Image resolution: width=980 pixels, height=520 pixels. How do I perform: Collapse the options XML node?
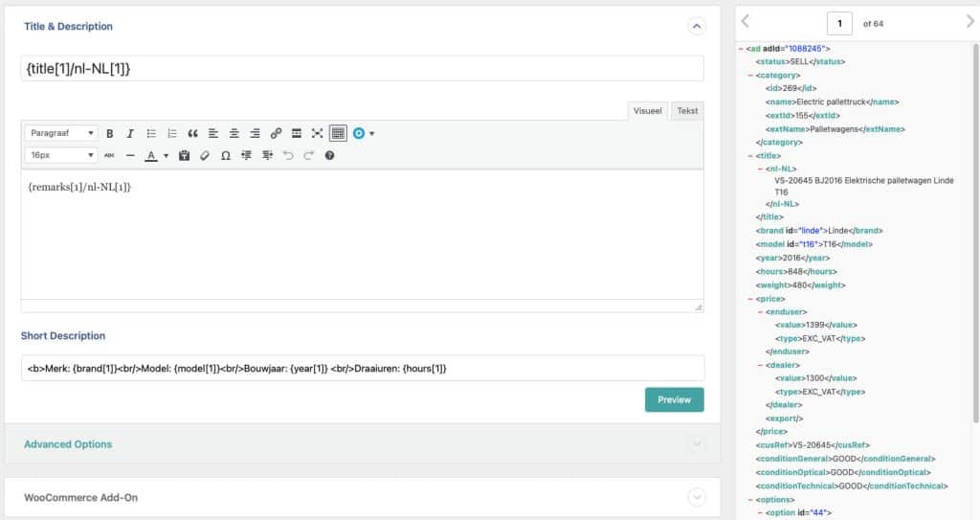750,500
